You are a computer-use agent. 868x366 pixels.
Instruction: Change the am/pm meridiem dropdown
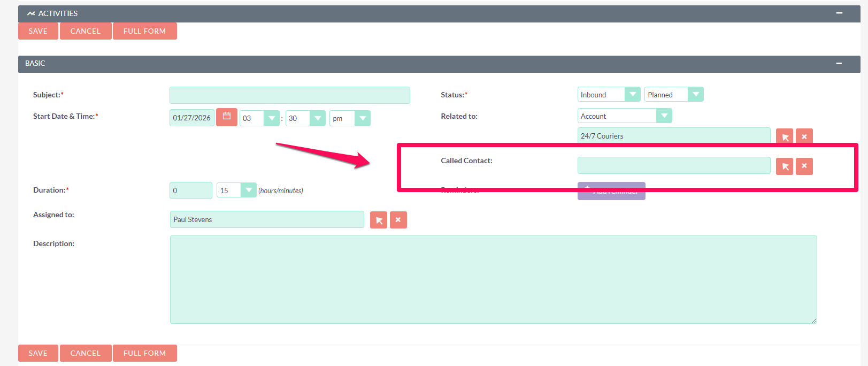click(x=350, y=118)
